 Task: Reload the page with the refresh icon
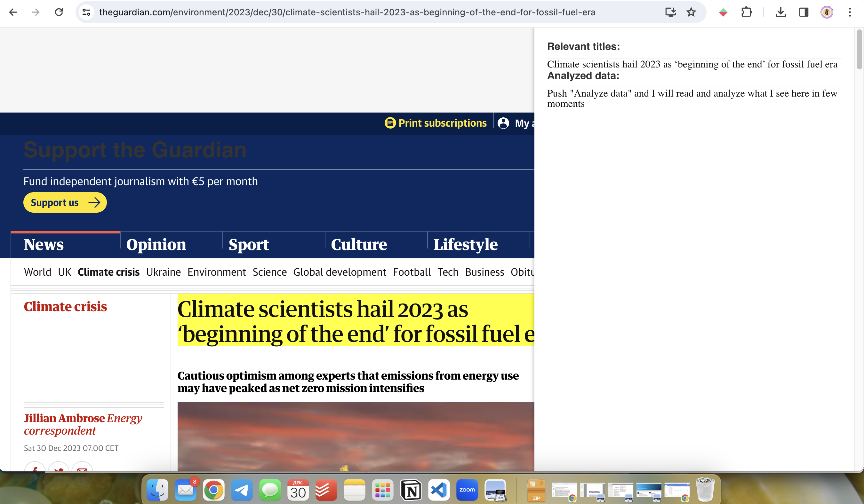[59, 12]
